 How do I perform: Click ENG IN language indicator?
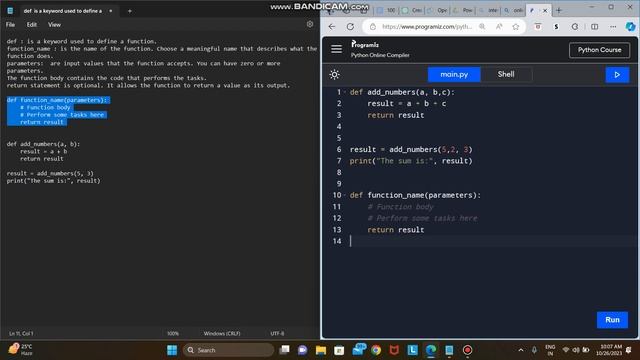point(550,350)
